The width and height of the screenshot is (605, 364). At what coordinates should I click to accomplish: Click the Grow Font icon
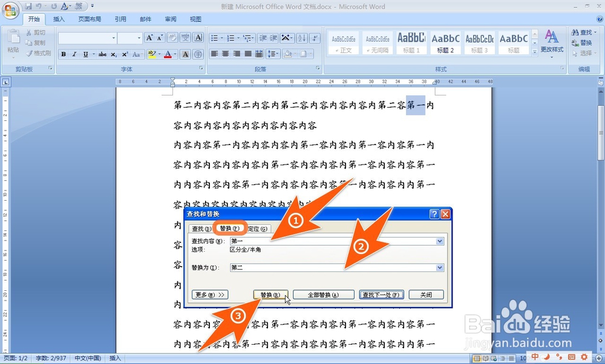tap(149, 37)
